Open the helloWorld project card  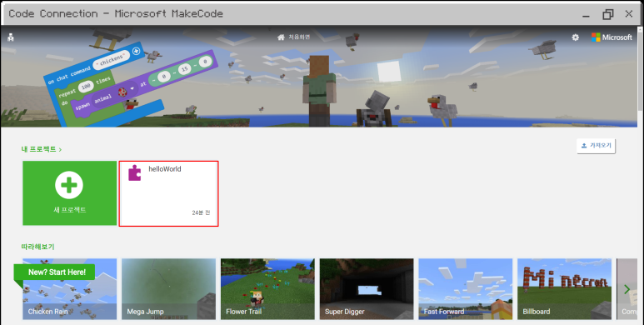[169, 193]
